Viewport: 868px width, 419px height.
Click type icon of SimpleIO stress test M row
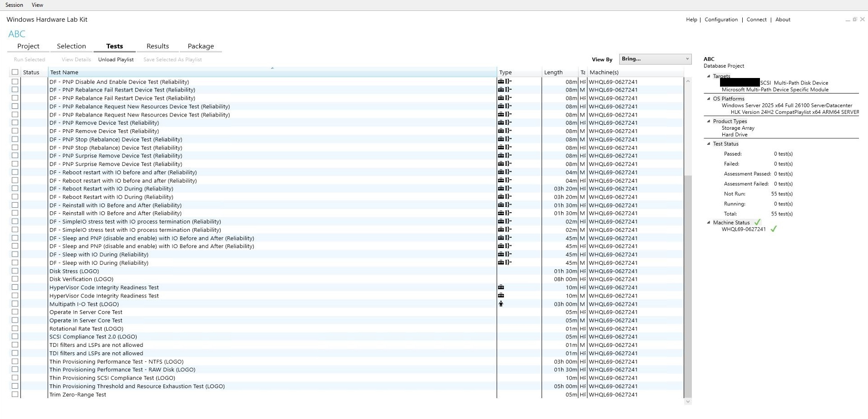[x=504, y=229]
